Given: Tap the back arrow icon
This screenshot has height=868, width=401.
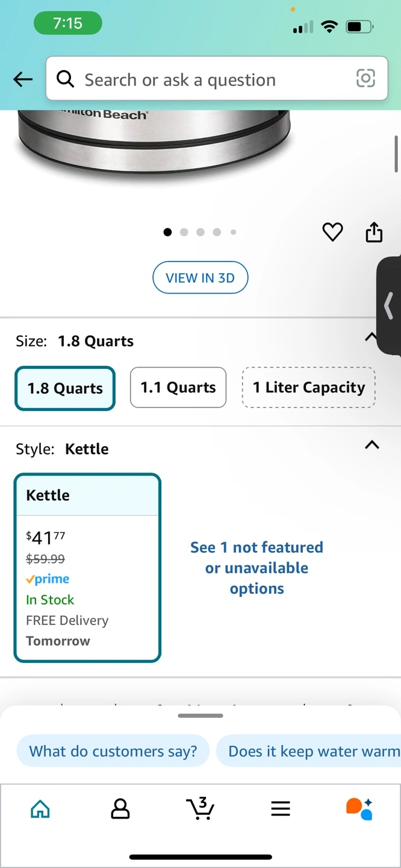Looking at the screenshot, I should pos(23,79).
